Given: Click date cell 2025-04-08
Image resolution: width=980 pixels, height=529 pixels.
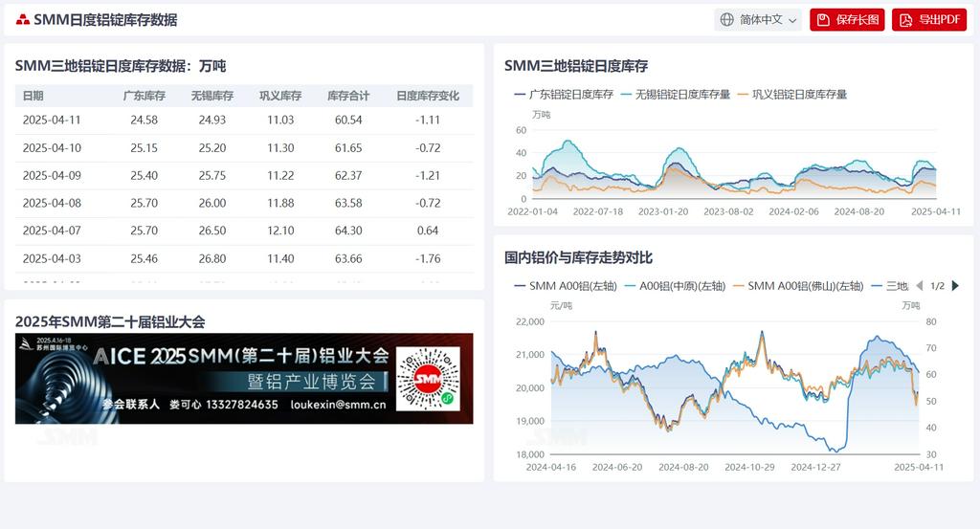Looking at the screenshot, I should tap(52, 203).
